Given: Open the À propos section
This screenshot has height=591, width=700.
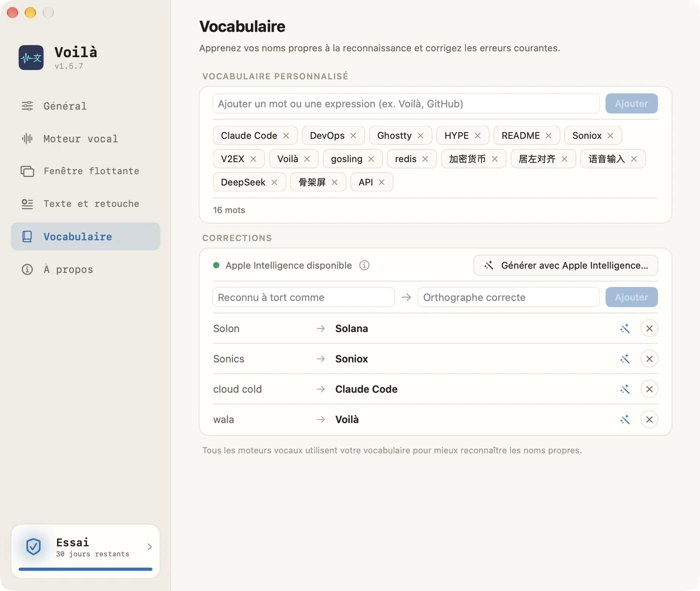Looking at the screenshot, I should (85, 269).
